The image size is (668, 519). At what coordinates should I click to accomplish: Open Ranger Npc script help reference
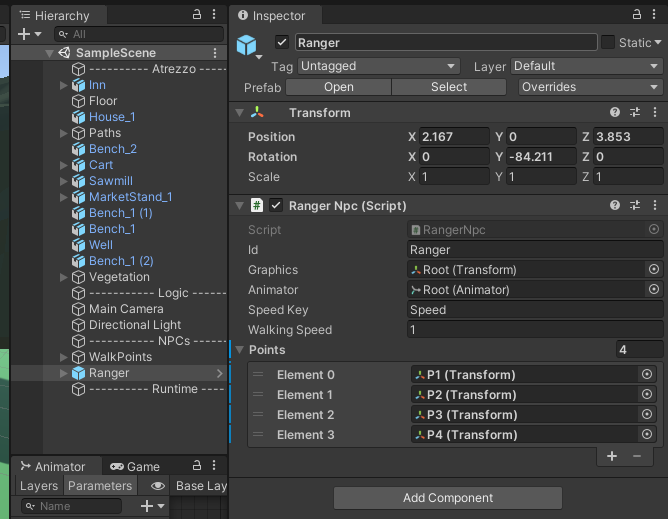(x=614, y=205)
